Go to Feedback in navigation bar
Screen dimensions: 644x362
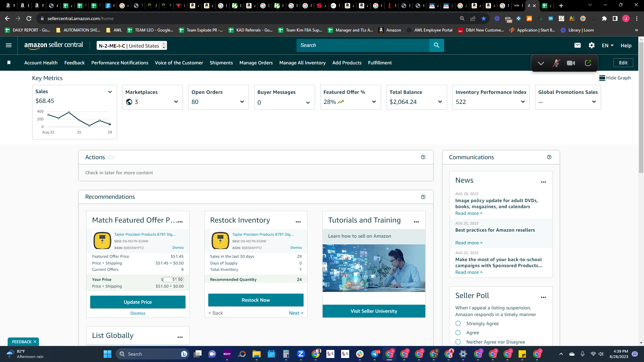pyautogui.click(x=74, y=63)
